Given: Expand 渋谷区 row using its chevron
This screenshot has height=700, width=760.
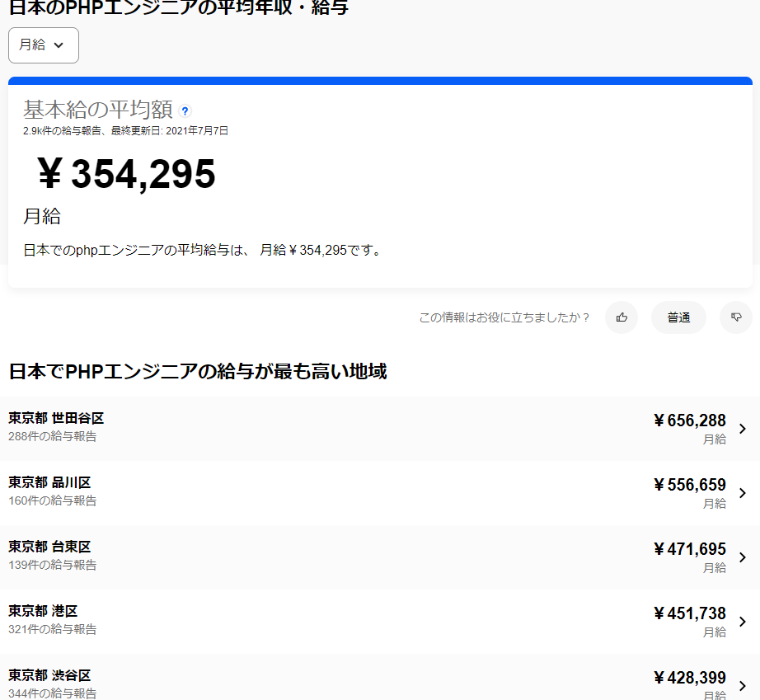Looking at the screenshot, I should click(742, 685).
